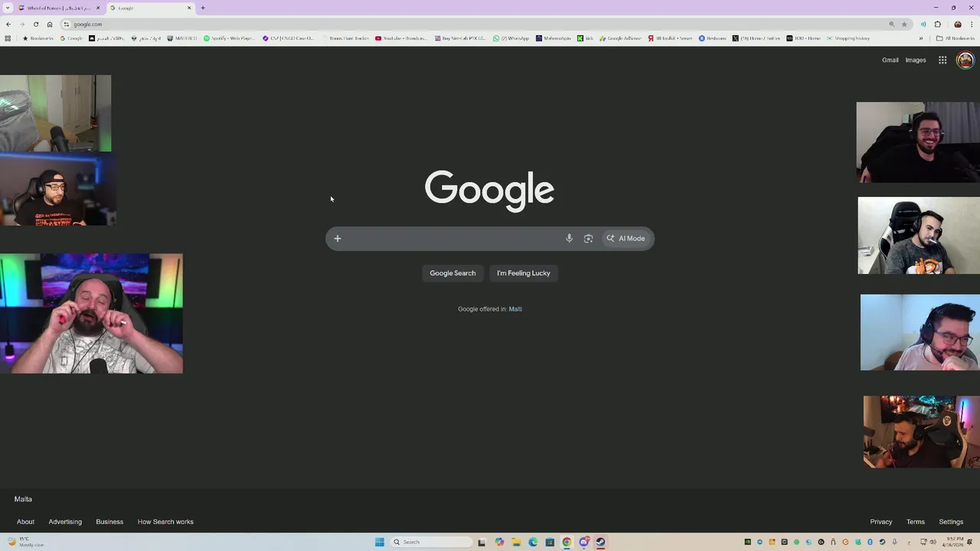Image resolution: width=980 pixels, height=551 pixels.
Task: Open How Search works link
Action: click(x=165, y=522)
